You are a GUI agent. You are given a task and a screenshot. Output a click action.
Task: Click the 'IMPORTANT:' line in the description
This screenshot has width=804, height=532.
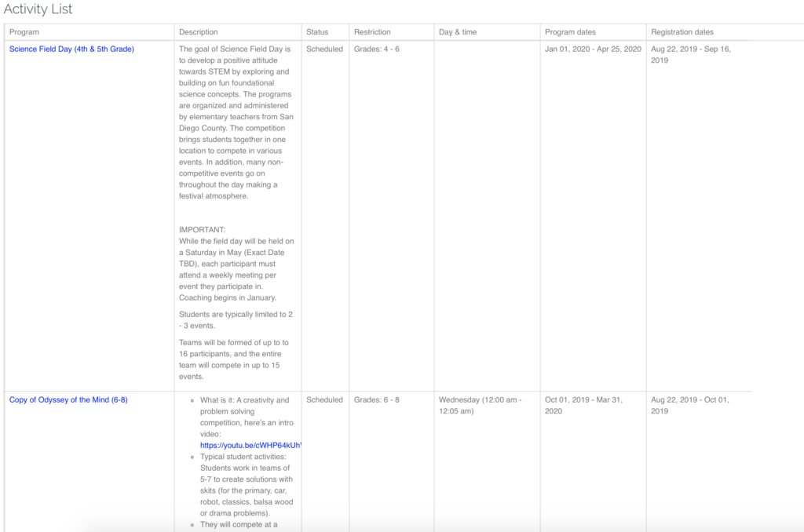point(202,230)
